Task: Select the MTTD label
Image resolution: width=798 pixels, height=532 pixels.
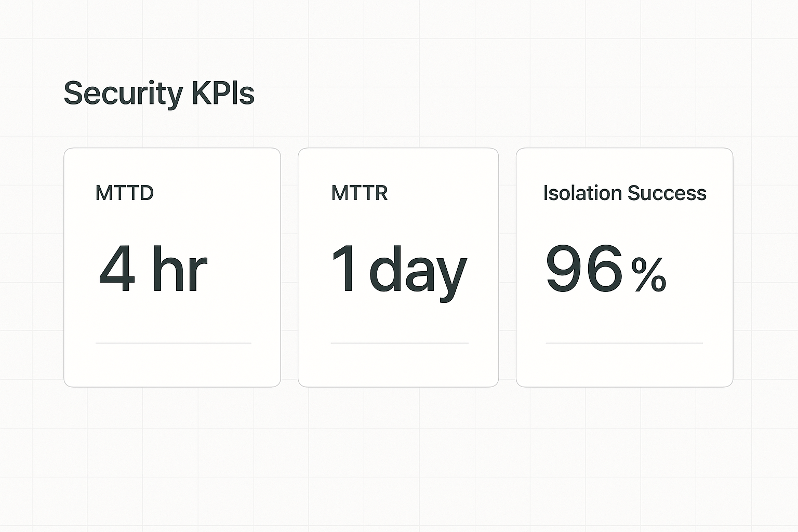Action: pyautogui.click(x=125, y=193)
